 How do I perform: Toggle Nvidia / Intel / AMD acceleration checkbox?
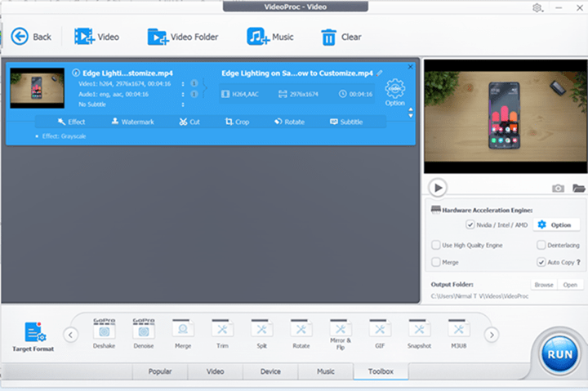470,225
